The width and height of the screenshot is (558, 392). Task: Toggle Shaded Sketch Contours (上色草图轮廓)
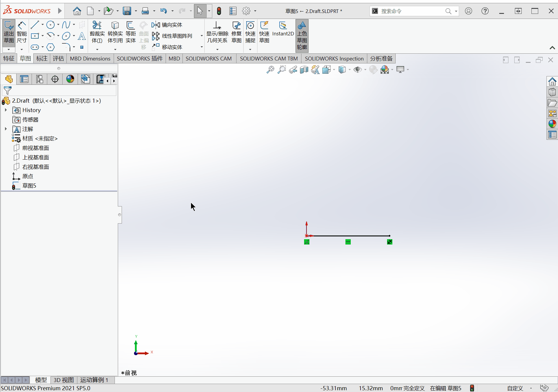pyautogui.click(x=302, y=35)
